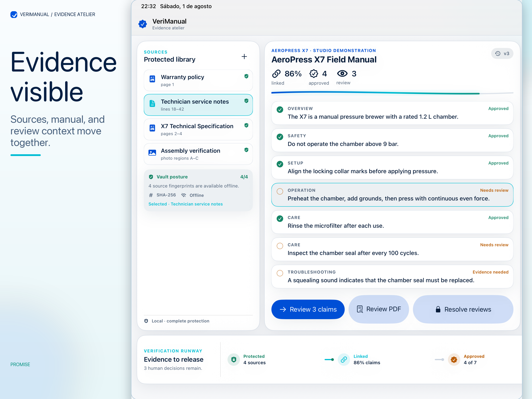Click the Assembly verification photo icon
The width and height of the screenshot is (532, 399).
coord(152,153)
